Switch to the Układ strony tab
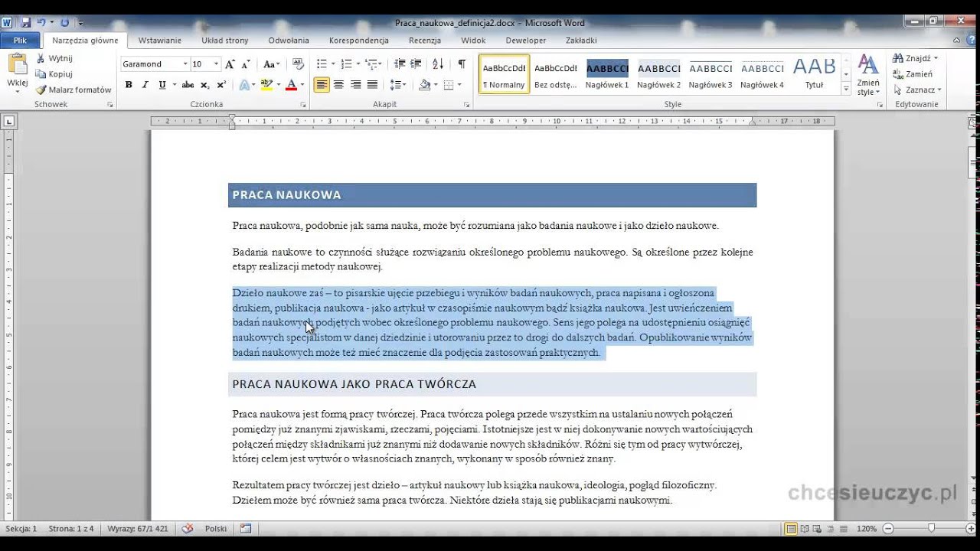The width and height of the screenshot is (980, 551). click(x=225, y=41)
